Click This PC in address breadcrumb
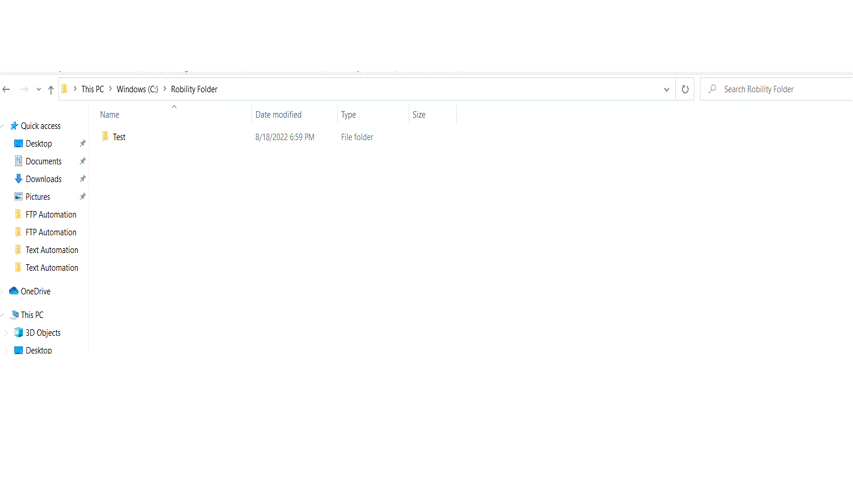The width and height of the screenshot is (853, 480). point(92,89)
